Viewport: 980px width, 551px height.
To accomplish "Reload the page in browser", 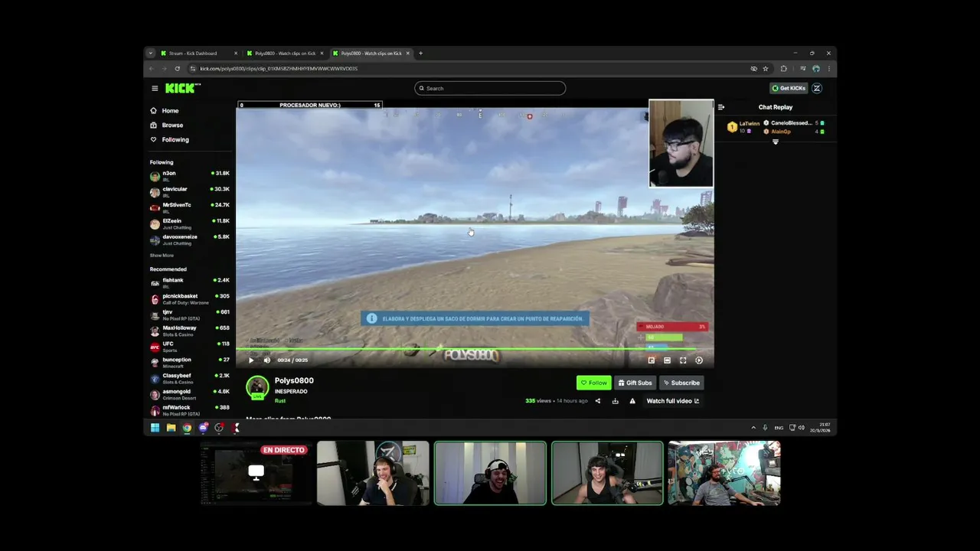I will click(x=178, y=69).
